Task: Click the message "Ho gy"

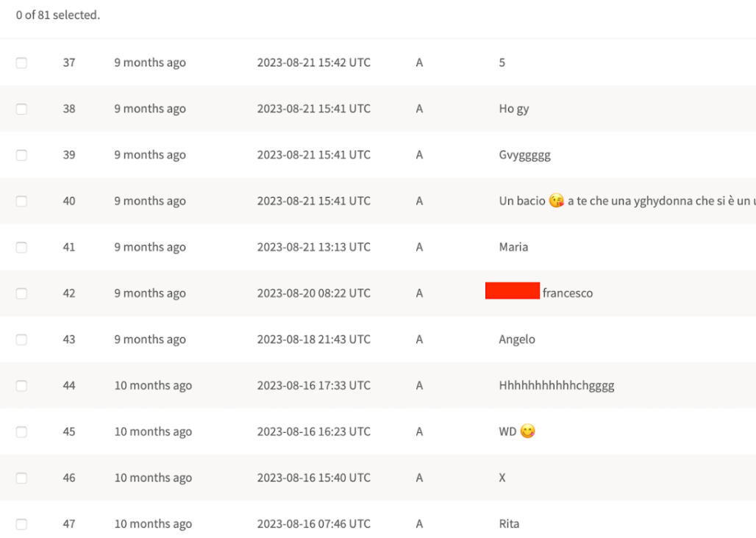Action: pos(513,109)
